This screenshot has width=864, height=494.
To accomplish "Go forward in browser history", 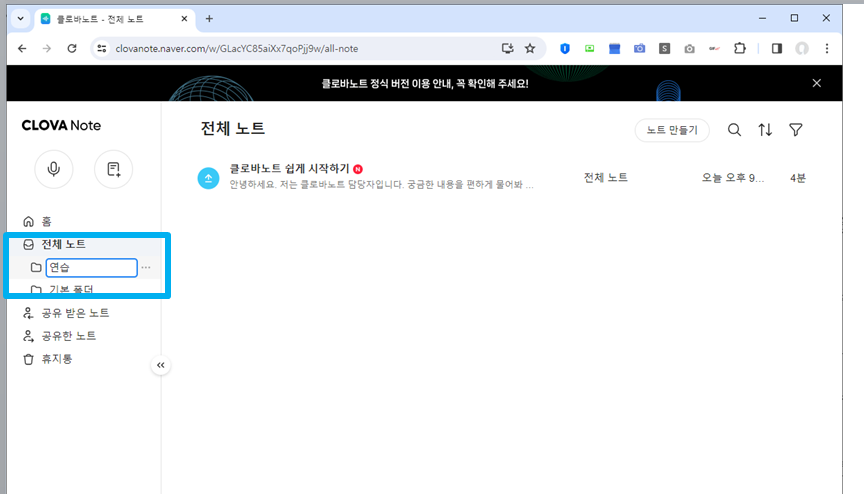I will pos(47,48).
